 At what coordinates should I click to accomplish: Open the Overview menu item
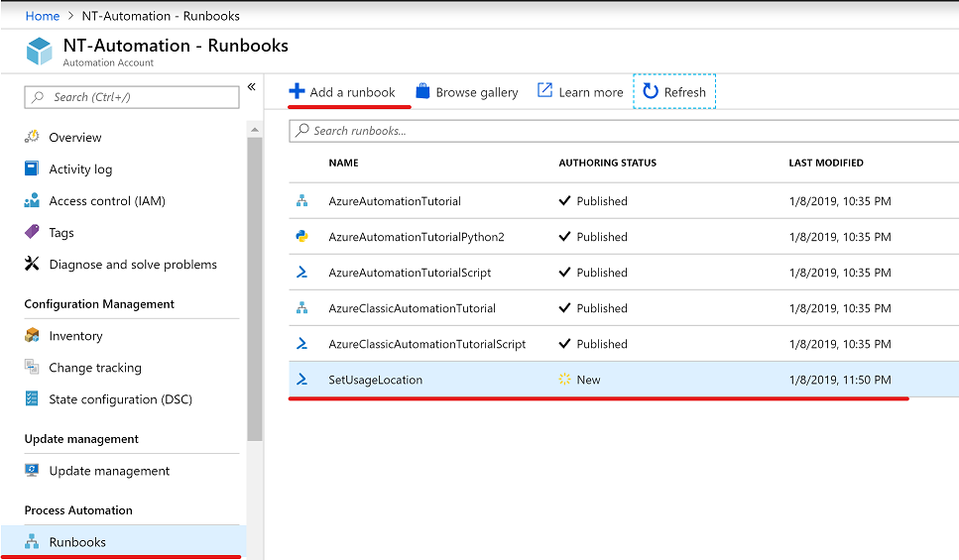75,137
